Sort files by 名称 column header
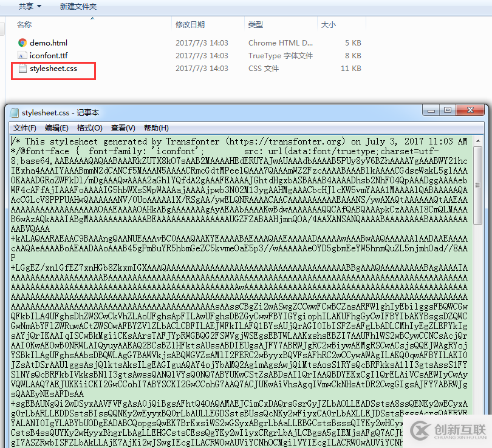This screenshot has height=448, width=492. coord(24,24)
